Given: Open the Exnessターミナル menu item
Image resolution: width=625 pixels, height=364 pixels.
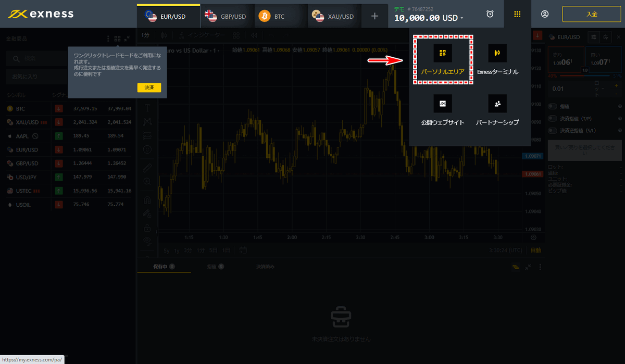Looking at the screenshot, I should pyautogui.click(x=497, y=59).
